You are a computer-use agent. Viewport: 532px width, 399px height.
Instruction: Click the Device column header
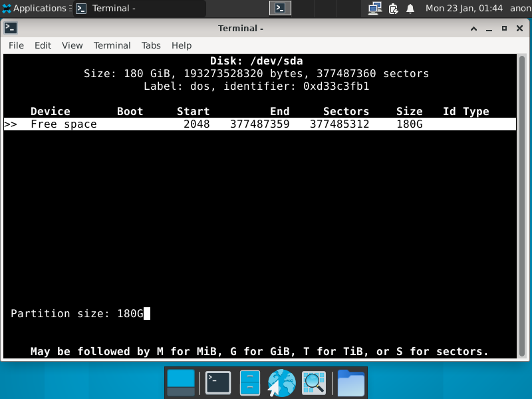51,111
